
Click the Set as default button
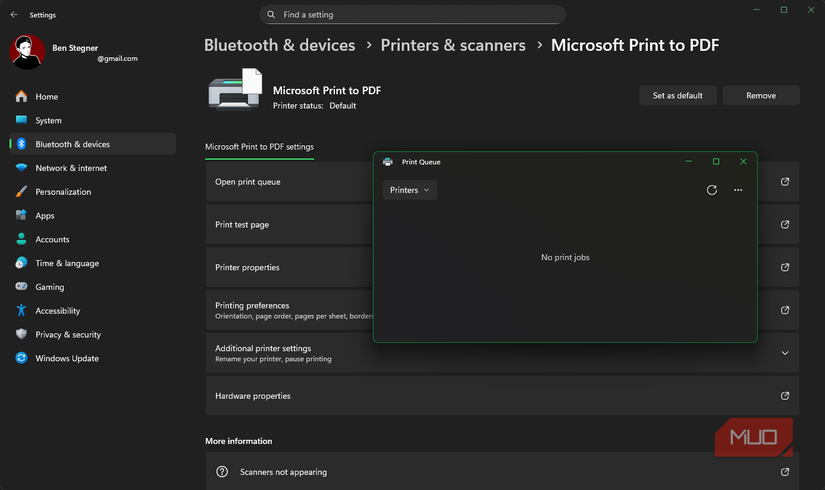pyautogui.click(x=678, y=95)
